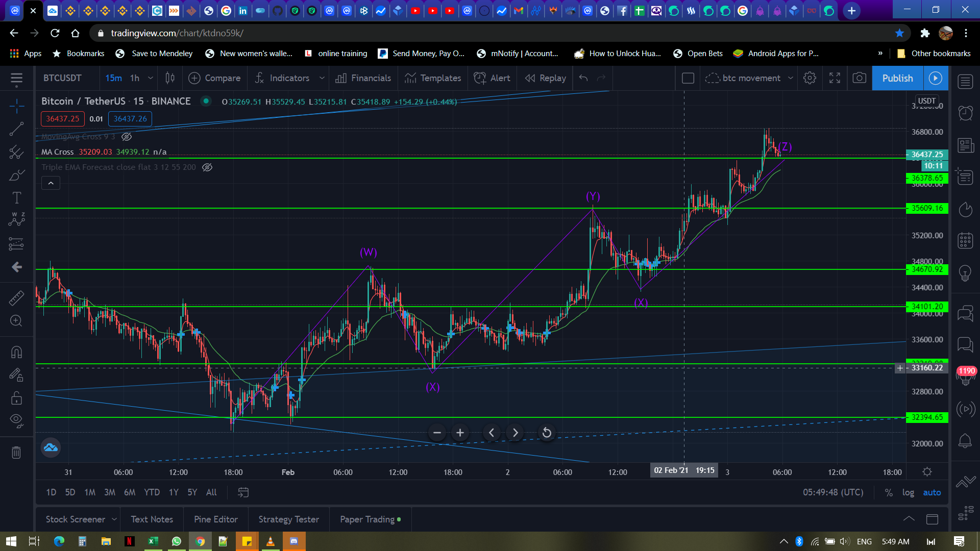Screen dimensions: 980x551
Task: Collapse the indicator legend with the chevron
Action: click(x=51, y=183)
